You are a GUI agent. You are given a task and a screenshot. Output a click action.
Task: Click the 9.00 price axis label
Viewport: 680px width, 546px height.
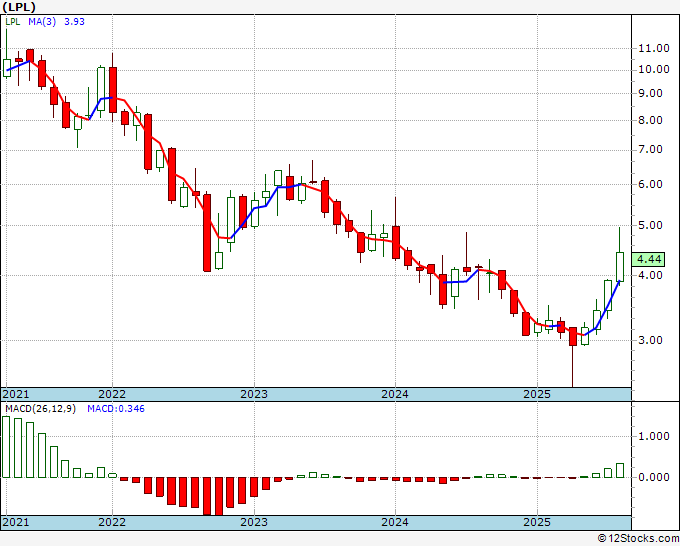[651, 93]
